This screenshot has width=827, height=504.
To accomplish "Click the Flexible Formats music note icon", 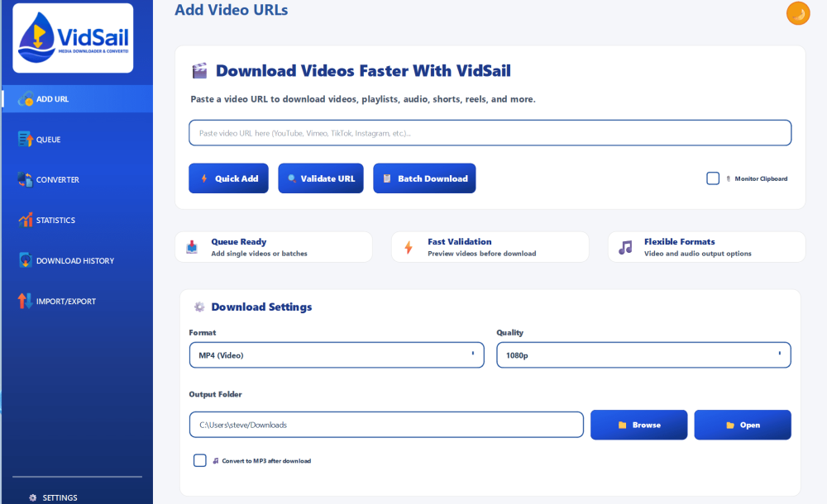I will (x=625, y=247).
